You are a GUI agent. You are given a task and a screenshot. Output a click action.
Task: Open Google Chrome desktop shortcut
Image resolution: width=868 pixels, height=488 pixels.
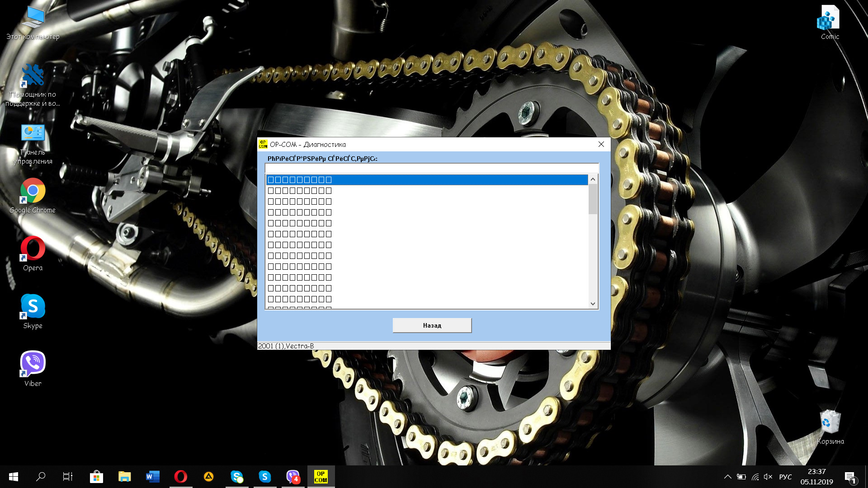[33, 191]
